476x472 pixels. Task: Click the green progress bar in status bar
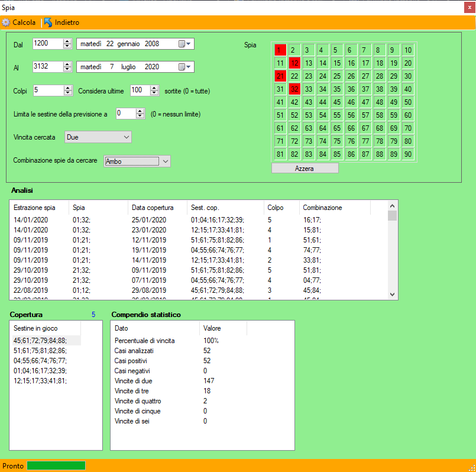[x=56, y=465]
